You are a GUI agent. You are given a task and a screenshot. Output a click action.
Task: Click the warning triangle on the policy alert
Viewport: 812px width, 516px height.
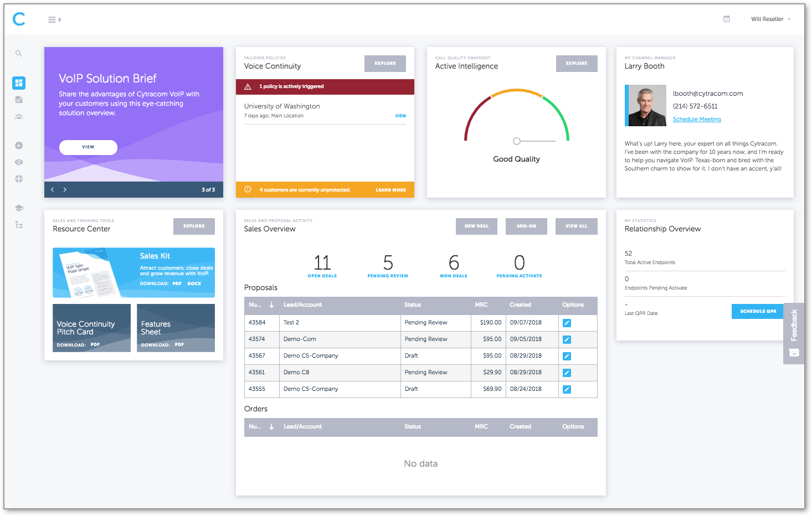point(248,86)
